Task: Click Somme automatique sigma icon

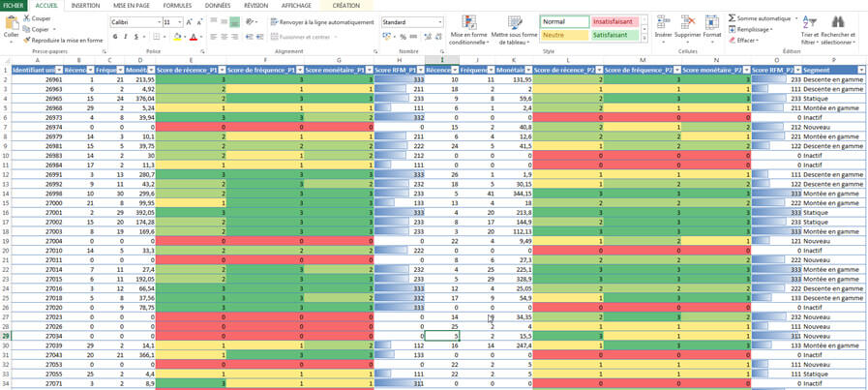Action: [733, 18]
